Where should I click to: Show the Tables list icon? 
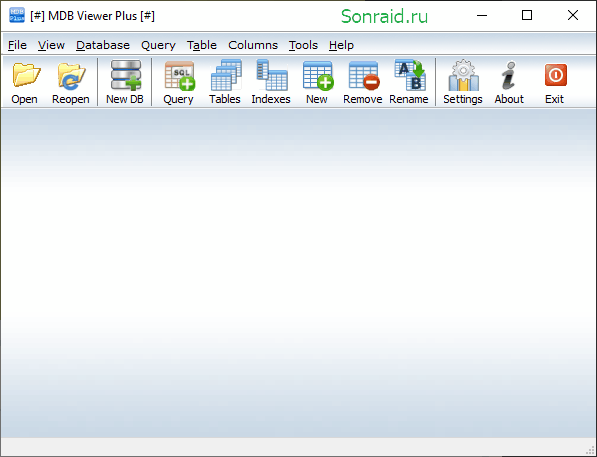coord(226,75)
